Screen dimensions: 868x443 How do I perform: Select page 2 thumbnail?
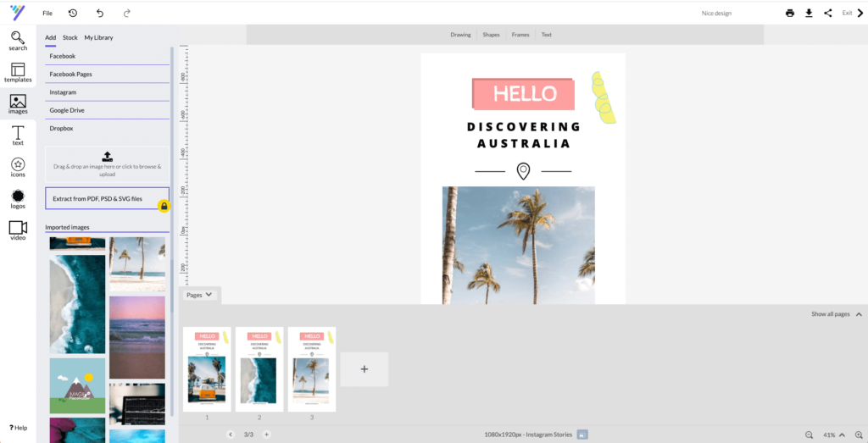pyautogui.click(x=259, y=369)
